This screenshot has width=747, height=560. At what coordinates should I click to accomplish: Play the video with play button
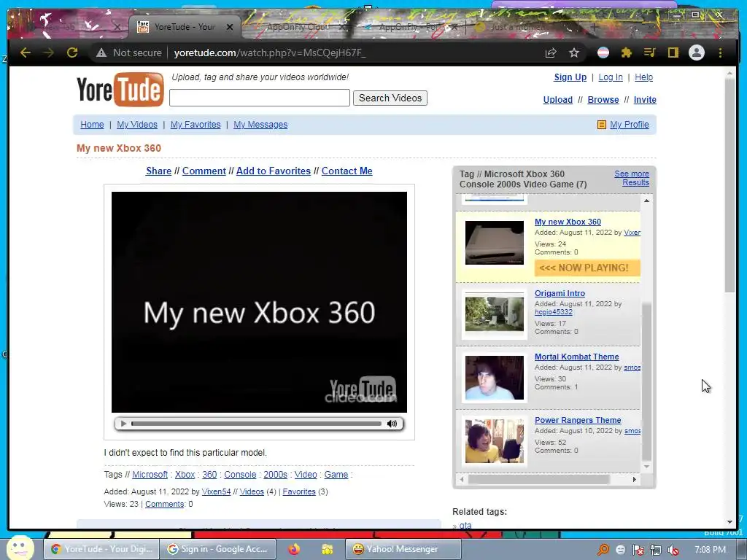(x=123, y=424)
